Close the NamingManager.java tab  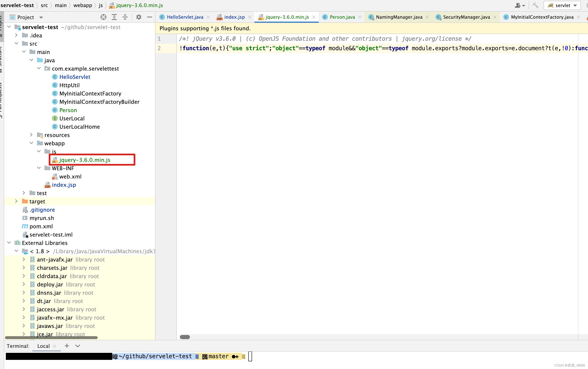point(427,17)
